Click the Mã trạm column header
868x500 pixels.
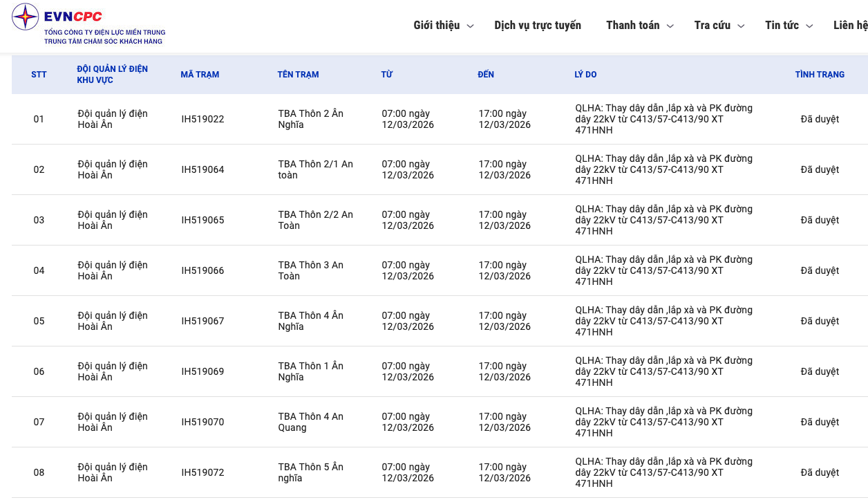point(200,75)
